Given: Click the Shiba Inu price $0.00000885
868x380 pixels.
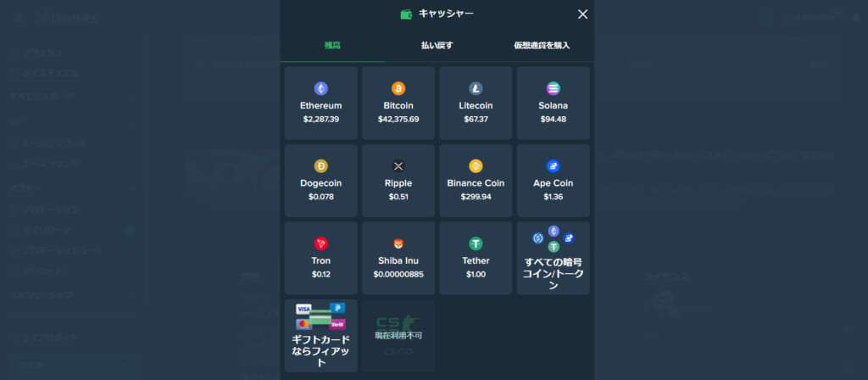Looking at the screenshot, I should pos(398,274).
